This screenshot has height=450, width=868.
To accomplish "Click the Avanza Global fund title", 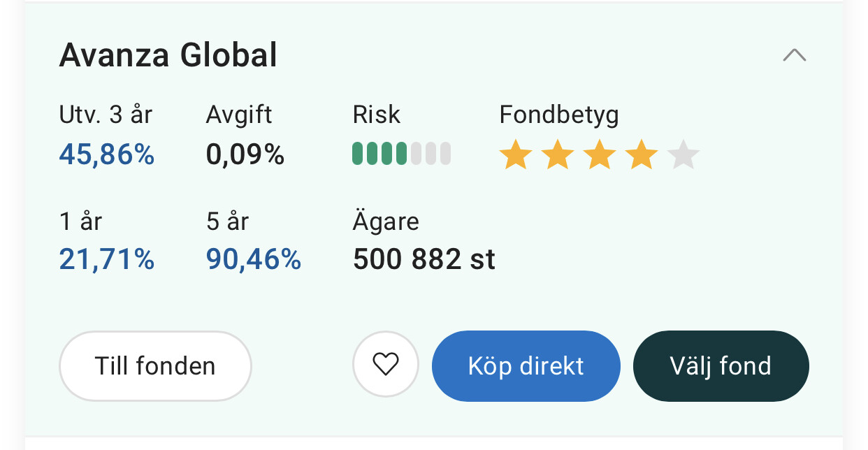I will 168,55.
